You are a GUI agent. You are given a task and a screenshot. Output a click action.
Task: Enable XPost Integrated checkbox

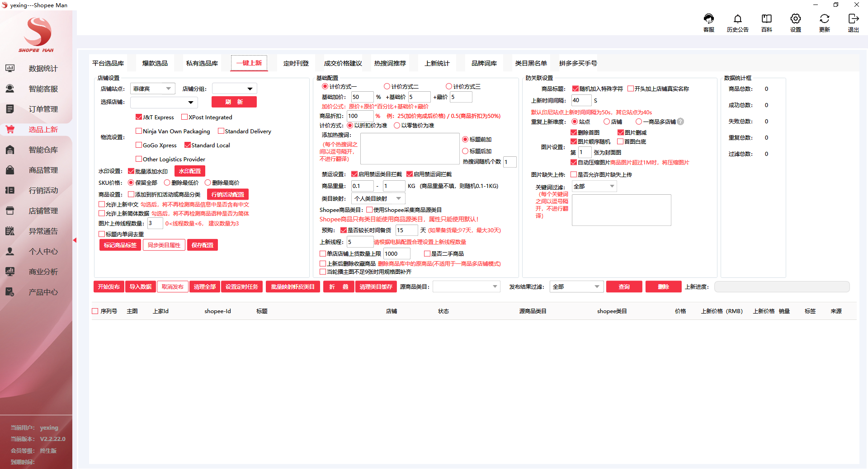coord(184,117)
